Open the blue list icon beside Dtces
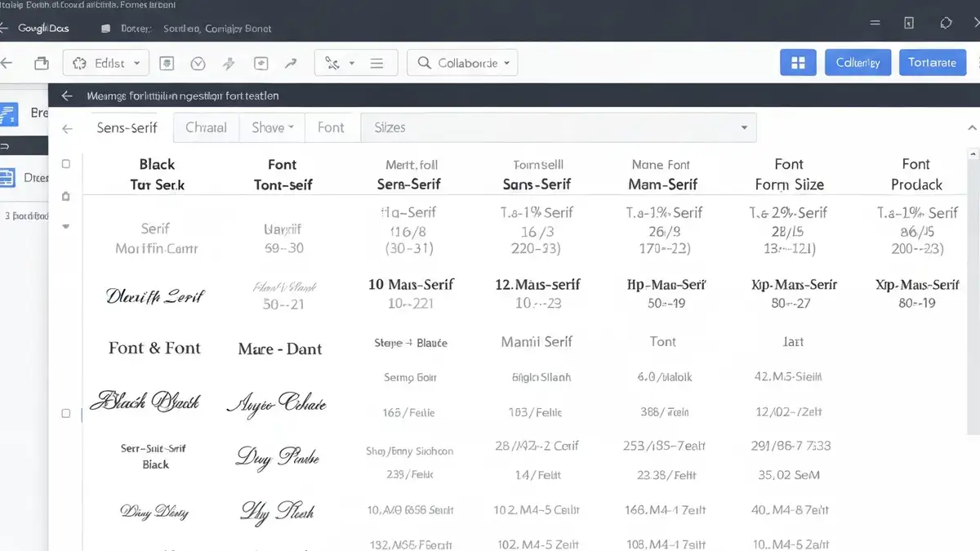Screen dimensions: 980x551 [x=7, y=177]
